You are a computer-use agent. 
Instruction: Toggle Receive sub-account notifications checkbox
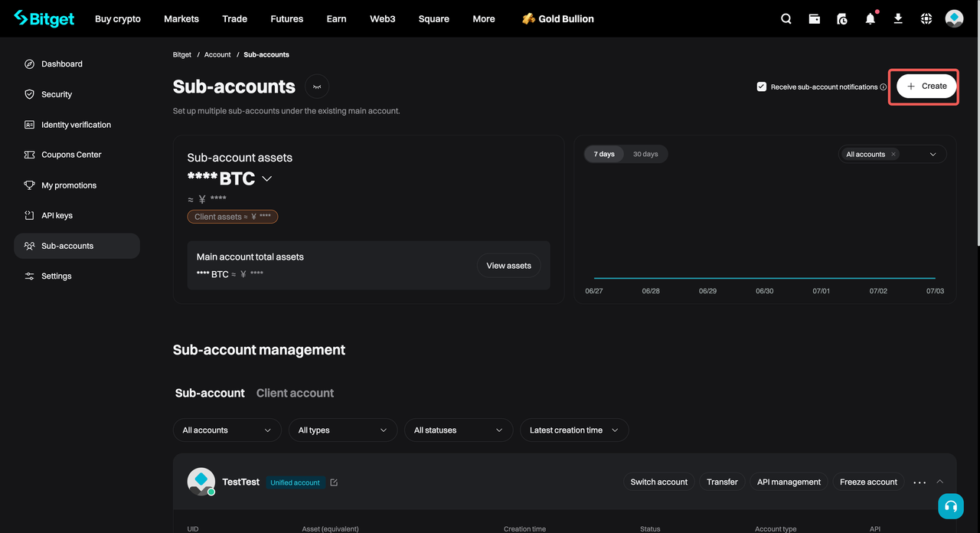(x=761, y=87)
